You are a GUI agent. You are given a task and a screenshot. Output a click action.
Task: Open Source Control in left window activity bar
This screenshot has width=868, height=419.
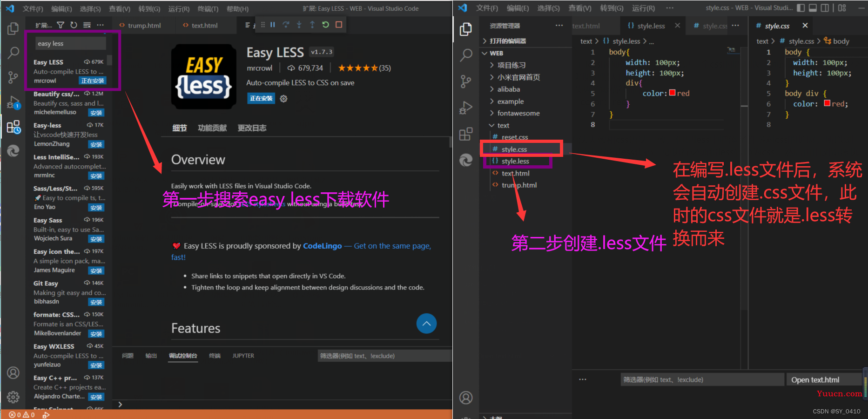coord(13,77)
